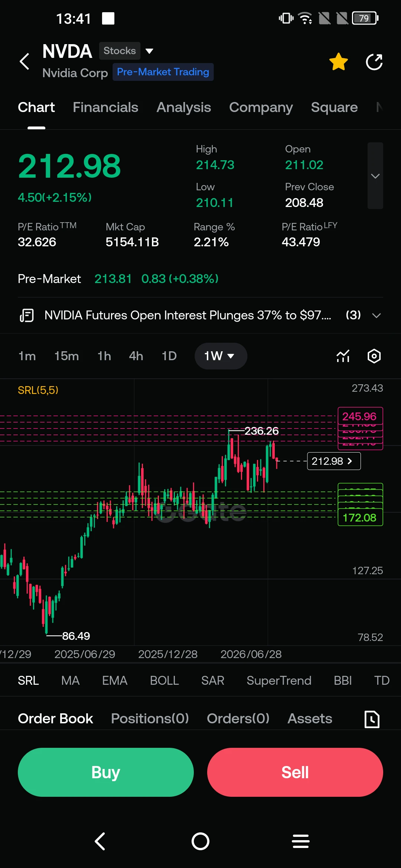Tap the green Buy button
Viewport: 401px width, 868px height.
[106, 772]
